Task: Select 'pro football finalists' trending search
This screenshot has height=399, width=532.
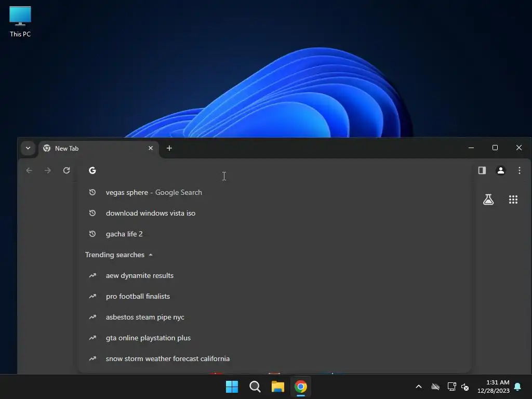Action: [275, 296]
